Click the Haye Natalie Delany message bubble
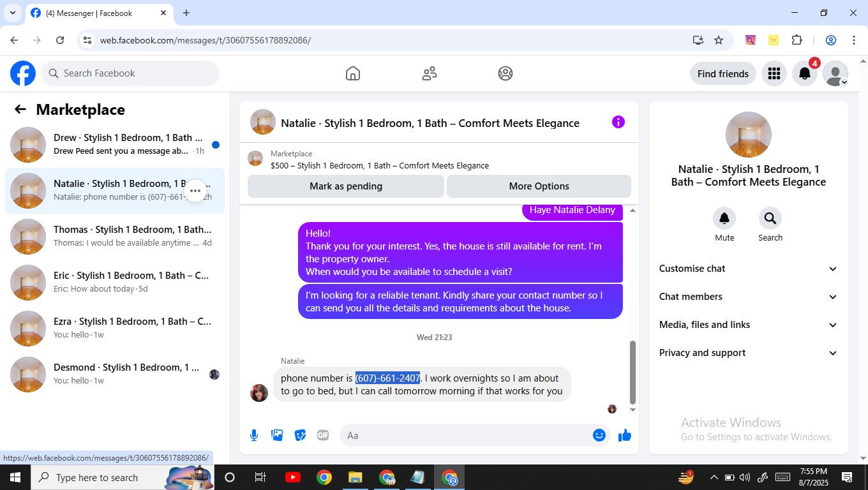 [x=572, y=211]
